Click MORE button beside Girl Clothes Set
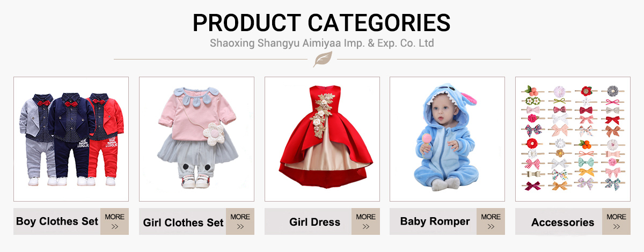This screenshot has width=644, height=252. point(240,221)
